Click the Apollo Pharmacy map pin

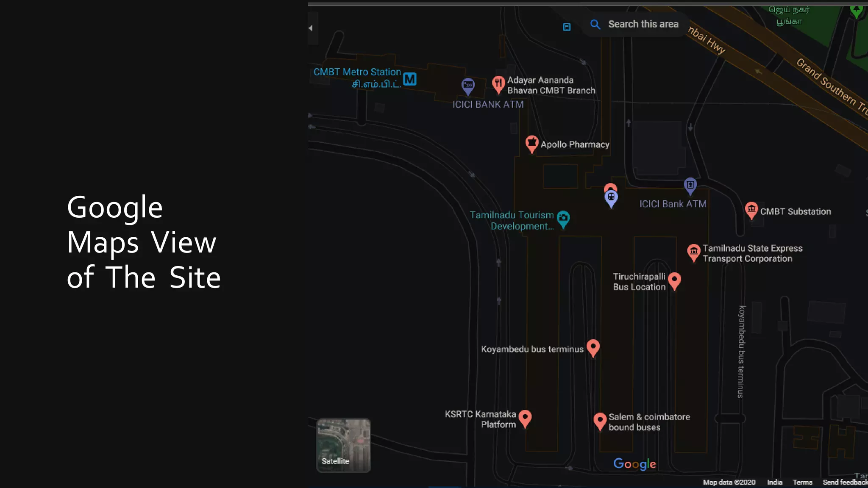point(531,143)
